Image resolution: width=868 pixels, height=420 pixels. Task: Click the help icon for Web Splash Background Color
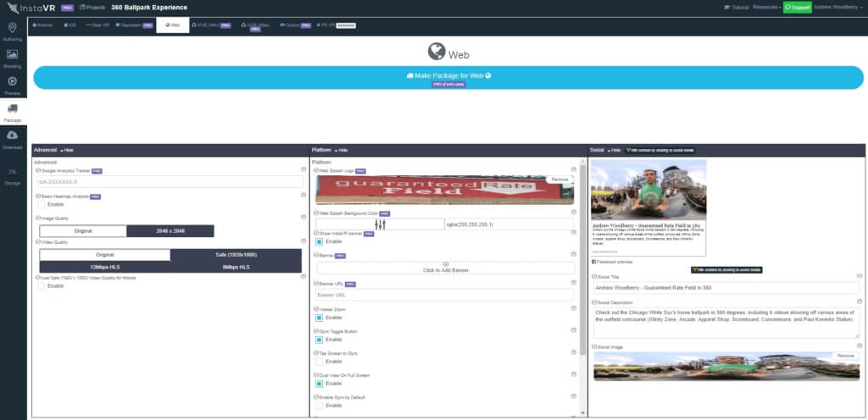(x=574, y=212)
